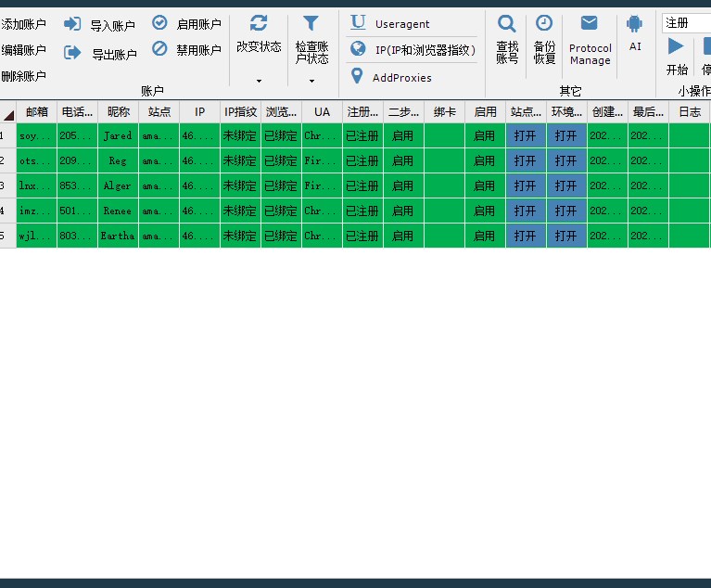Open environment 打开 button in Eartha row

click(x=566, y=236)
